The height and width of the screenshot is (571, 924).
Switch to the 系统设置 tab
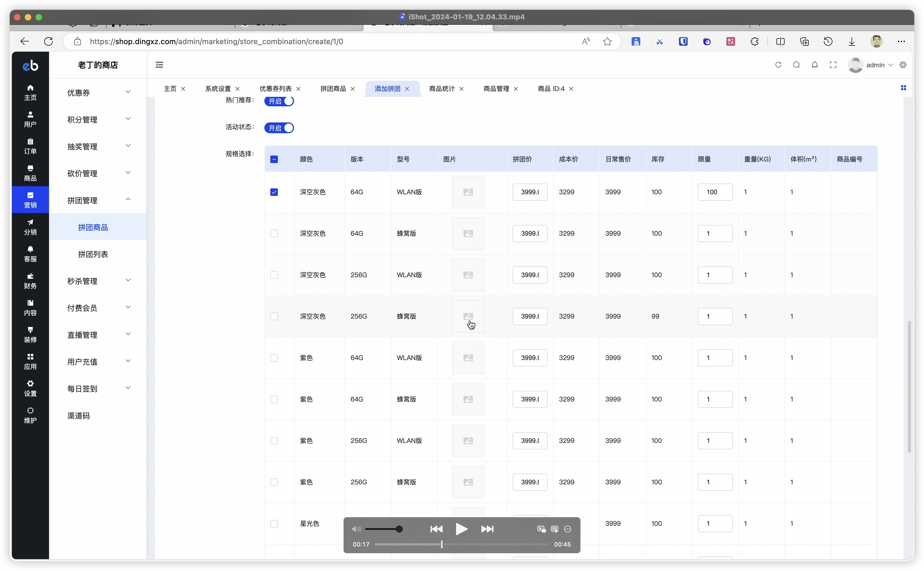tap(218, 88)
